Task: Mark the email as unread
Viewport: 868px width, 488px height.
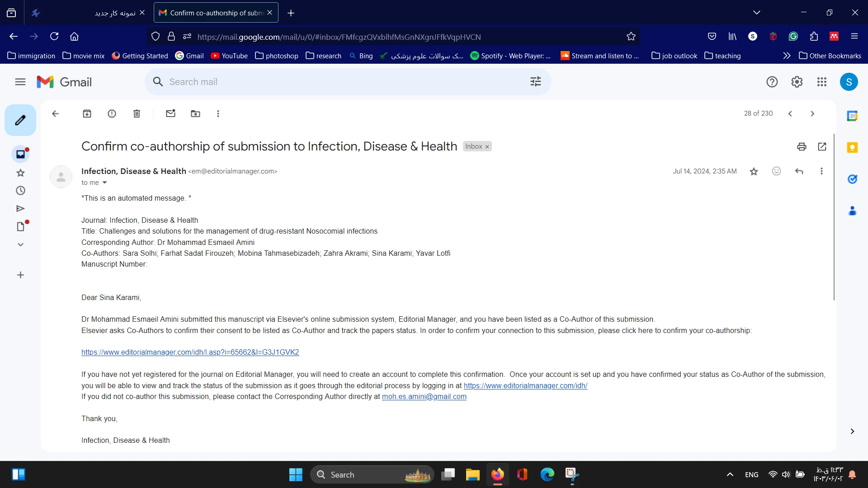Action: [x=170, y=114]
